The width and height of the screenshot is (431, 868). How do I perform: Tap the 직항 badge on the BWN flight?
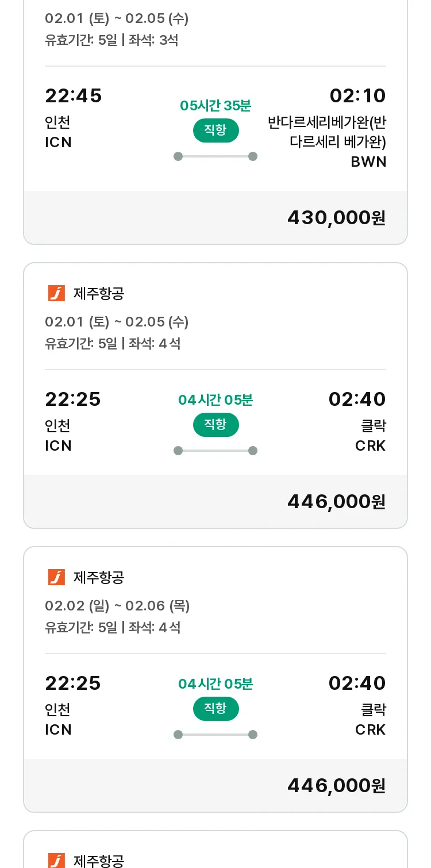[x=215, y=130]
